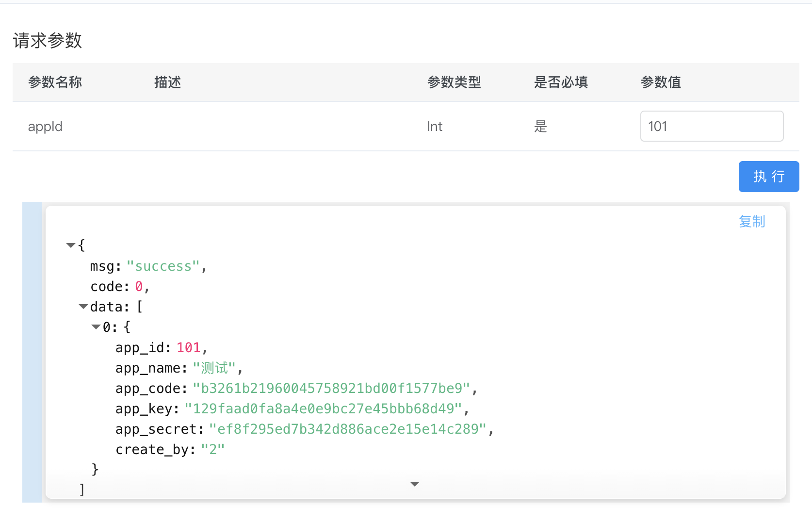
Task: Collapse the data array node
Action: pyautogui.click(x=83, y=307)
